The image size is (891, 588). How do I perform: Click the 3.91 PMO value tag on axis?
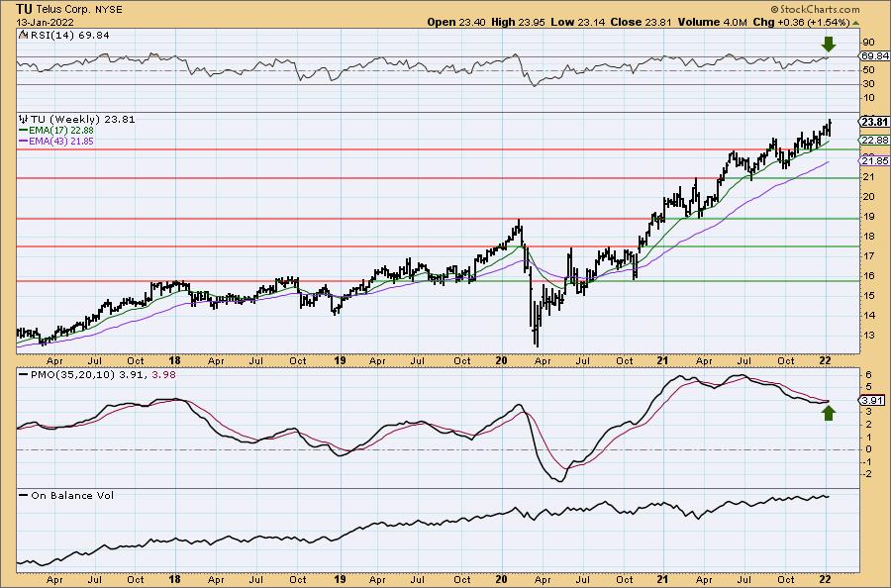[873, 401]
